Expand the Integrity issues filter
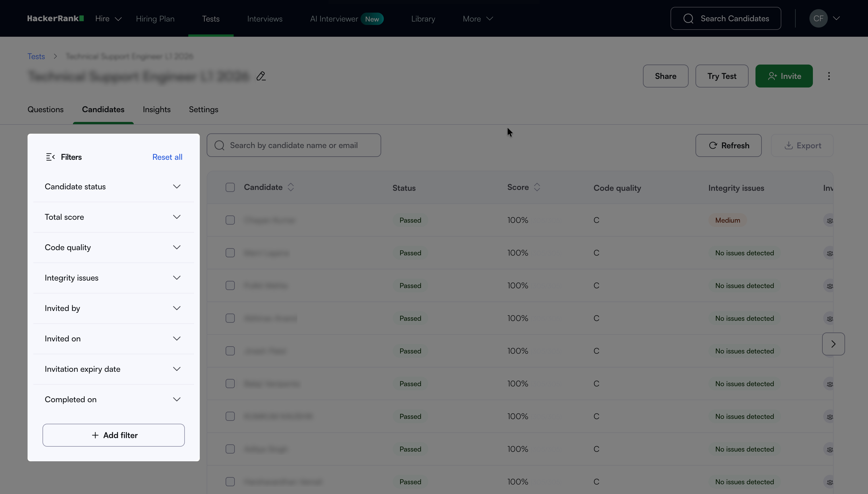The width and height of the screenshot is (868, 494). coord(113,278)
